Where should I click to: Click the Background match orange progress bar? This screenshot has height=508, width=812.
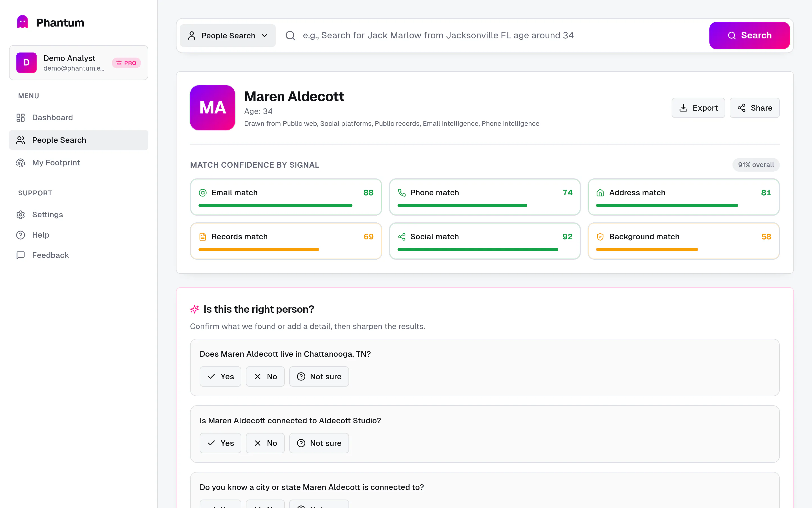pyautogui.click(x=647, y=249)
